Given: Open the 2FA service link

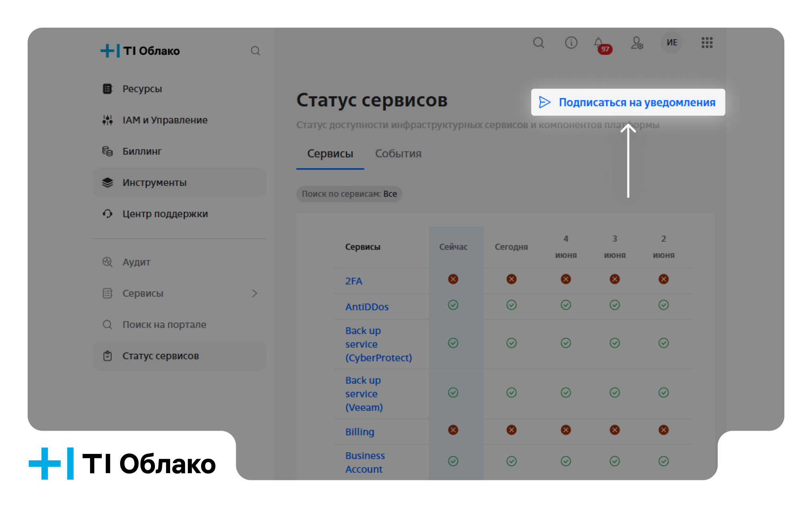Looking at the screenshot, I should coord(354,281).
